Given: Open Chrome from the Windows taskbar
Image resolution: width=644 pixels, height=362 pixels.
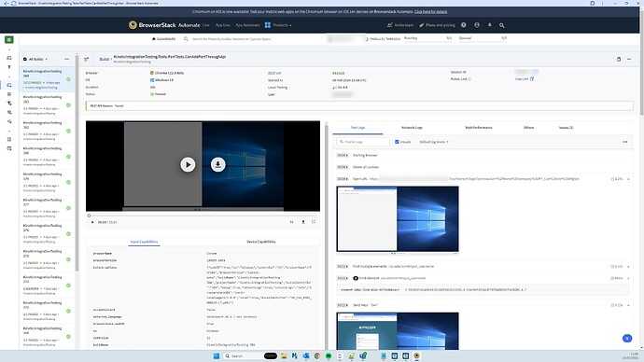Looking at the screenshot, I should click(x=317, y=355).
